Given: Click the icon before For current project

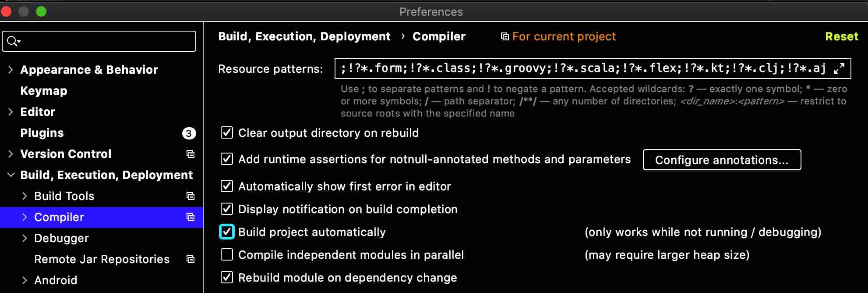Looking at the screenshot, I should [x=505, y=36].
